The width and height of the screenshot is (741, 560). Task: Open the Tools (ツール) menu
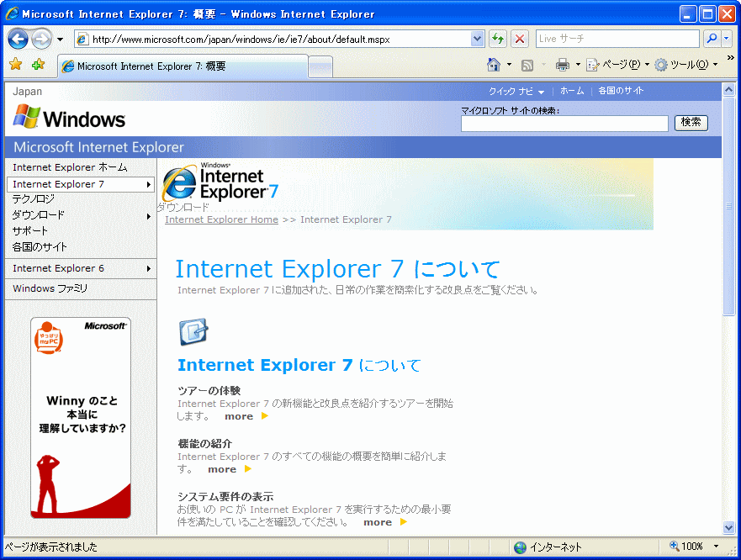pos(686,65)
